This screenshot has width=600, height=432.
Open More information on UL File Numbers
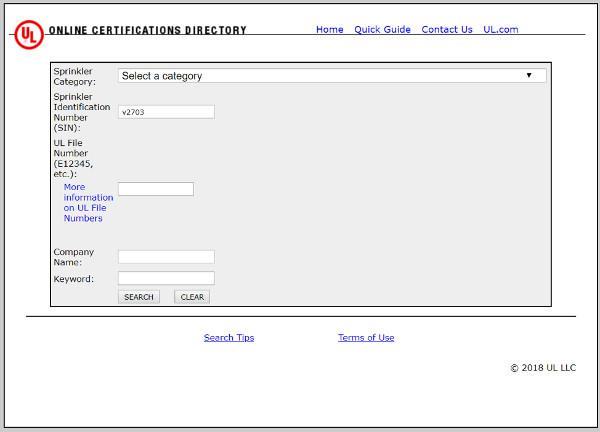(88, 203)
